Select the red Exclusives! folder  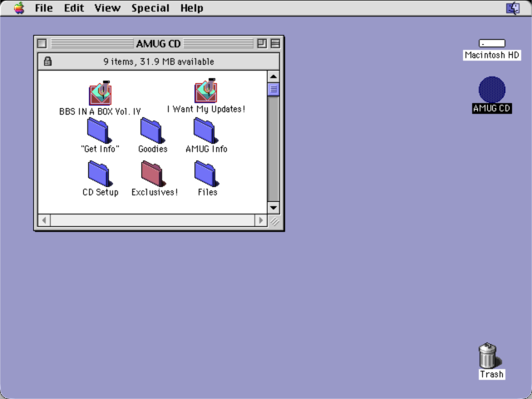(153, 174)
